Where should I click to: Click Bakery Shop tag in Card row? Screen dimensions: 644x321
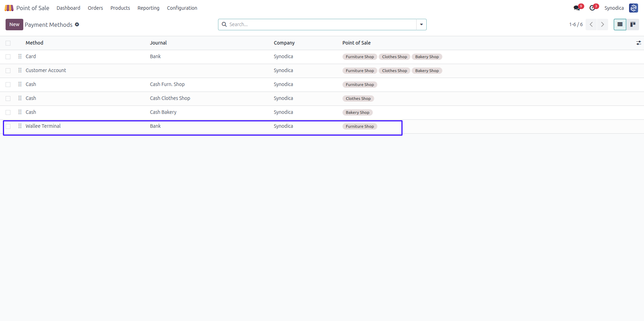click(x=427, y=57)
